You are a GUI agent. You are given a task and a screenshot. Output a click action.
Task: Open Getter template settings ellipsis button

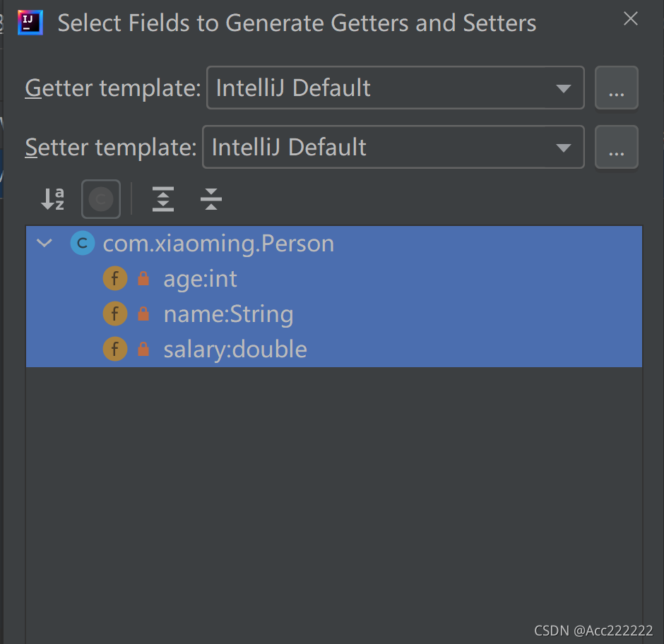[616, 88]
